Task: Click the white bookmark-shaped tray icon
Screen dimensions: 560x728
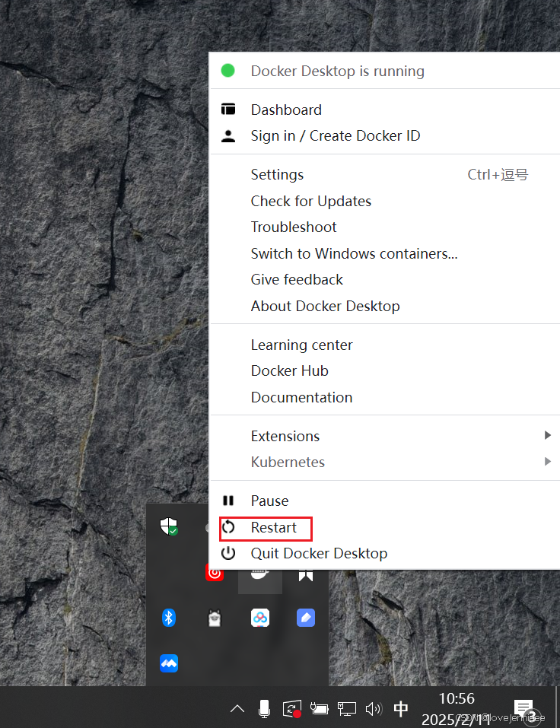Action: [306, 575]
